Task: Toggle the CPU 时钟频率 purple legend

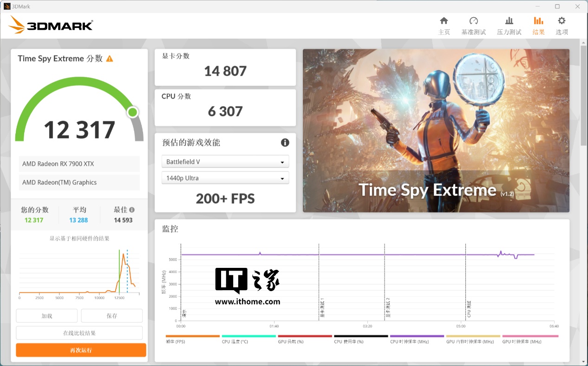Action: (417, 336)
